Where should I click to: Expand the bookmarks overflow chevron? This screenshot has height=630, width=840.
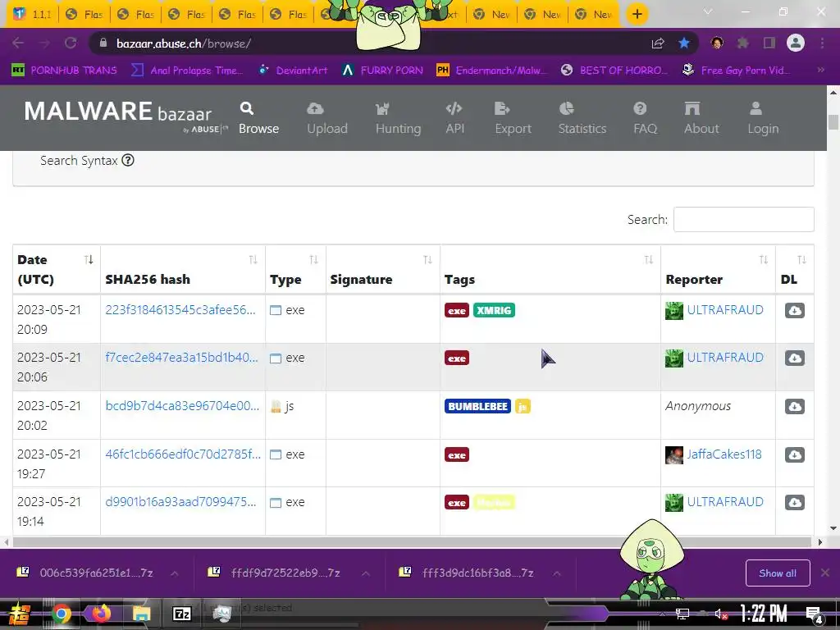(820, 71)
